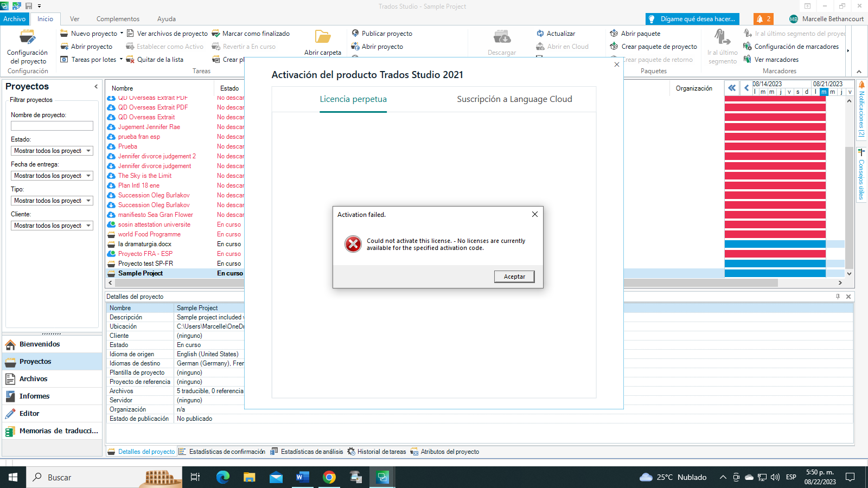This screenshot has width=868, height=488.
Task: Open Memorias de traducción view
Action: pos(52,431)
